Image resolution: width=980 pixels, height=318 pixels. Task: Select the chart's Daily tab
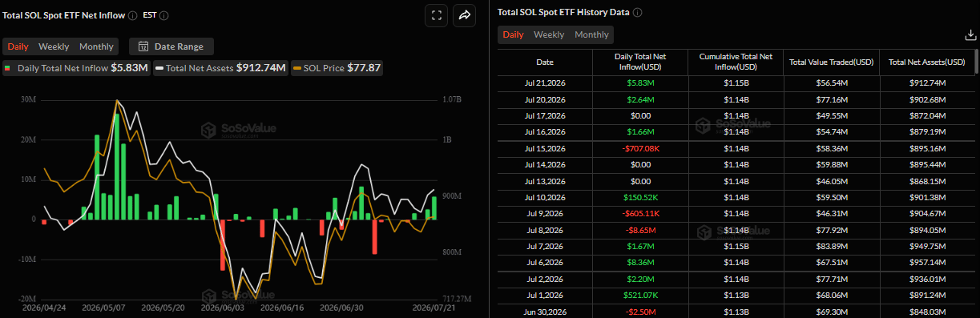coord(18,46)
